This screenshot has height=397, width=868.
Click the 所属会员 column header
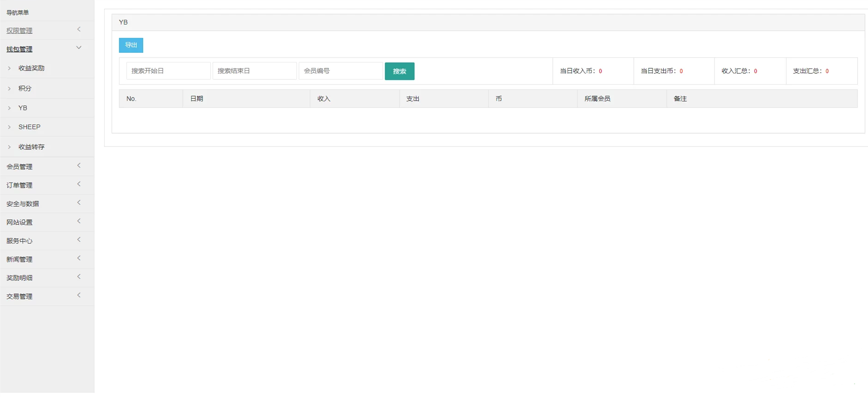click(622, 99)
